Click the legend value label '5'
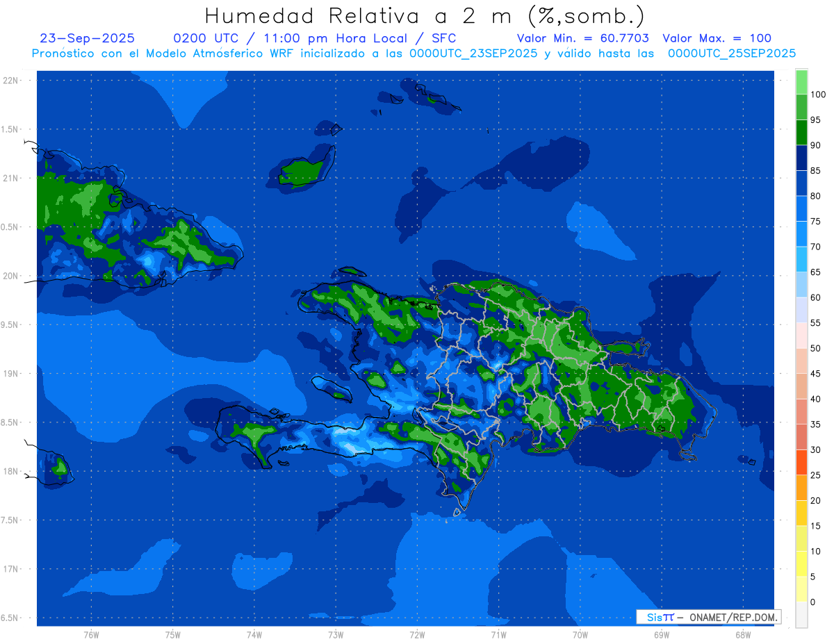 (813, 577)
